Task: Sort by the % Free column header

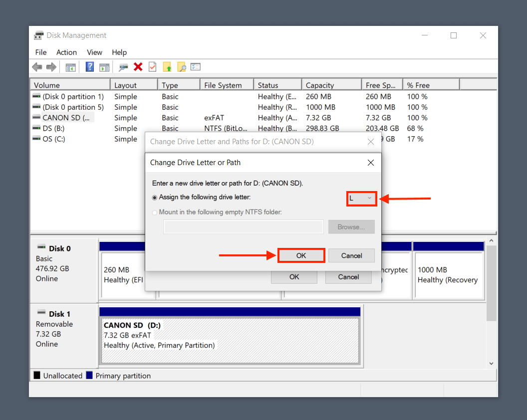Action: [x=431, y=85]
